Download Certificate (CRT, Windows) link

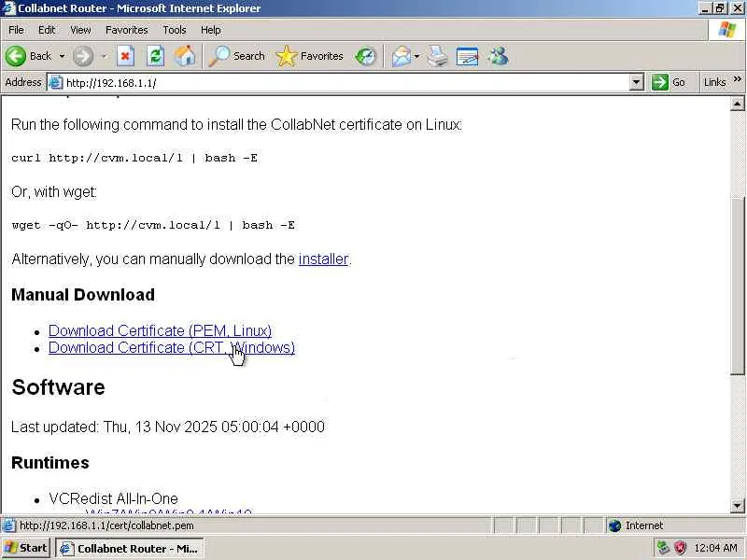172,347
